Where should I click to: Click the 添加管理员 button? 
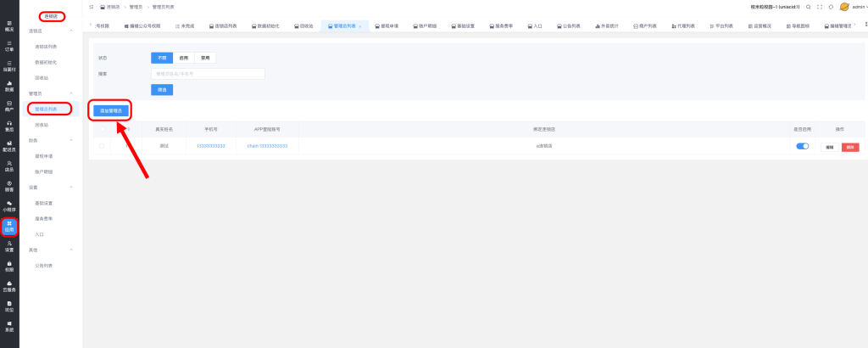tap(111, 110)
